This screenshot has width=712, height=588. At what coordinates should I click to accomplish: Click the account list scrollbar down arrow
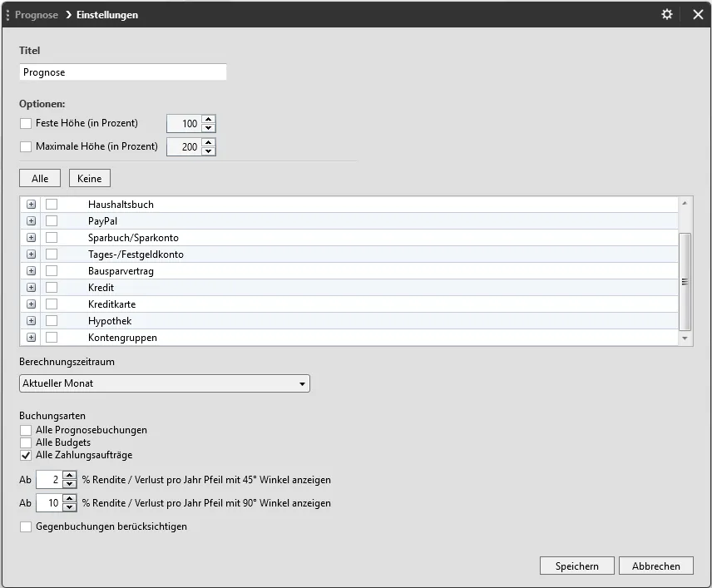(x=685, y=338)
